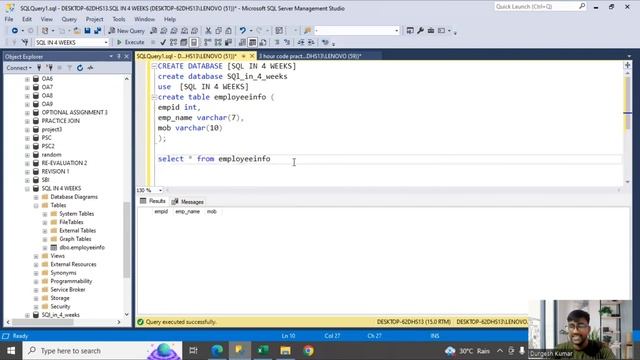Switch to the 3 hour code practice tab
This screenshot has width=640, height=360.
click(x=310, y=56)
